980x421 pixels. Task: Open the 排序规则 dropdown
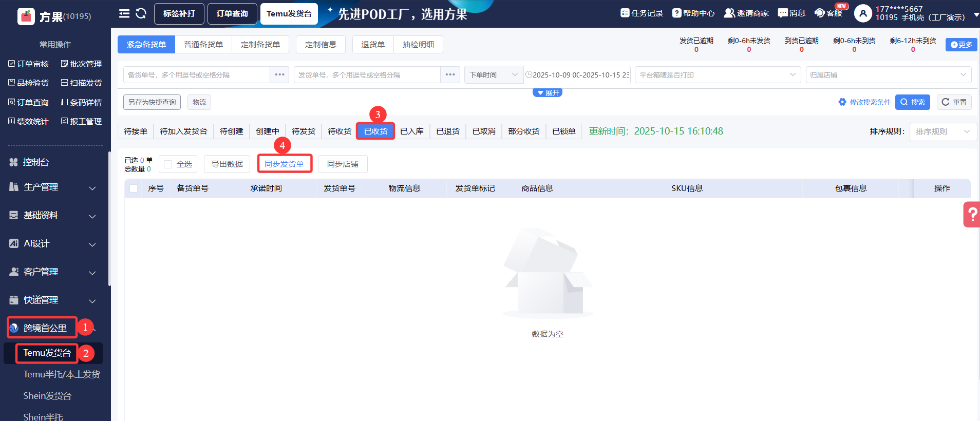[x=943, y=132]
